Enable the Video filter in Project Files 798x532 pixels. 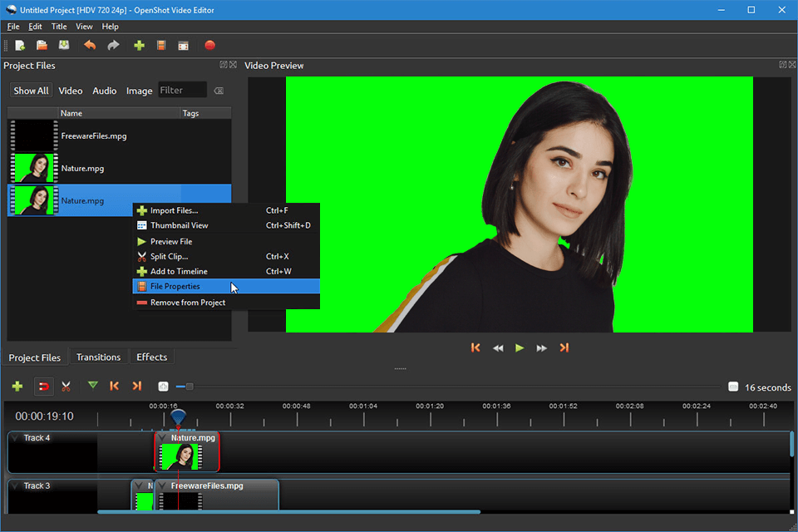point(70,91)
